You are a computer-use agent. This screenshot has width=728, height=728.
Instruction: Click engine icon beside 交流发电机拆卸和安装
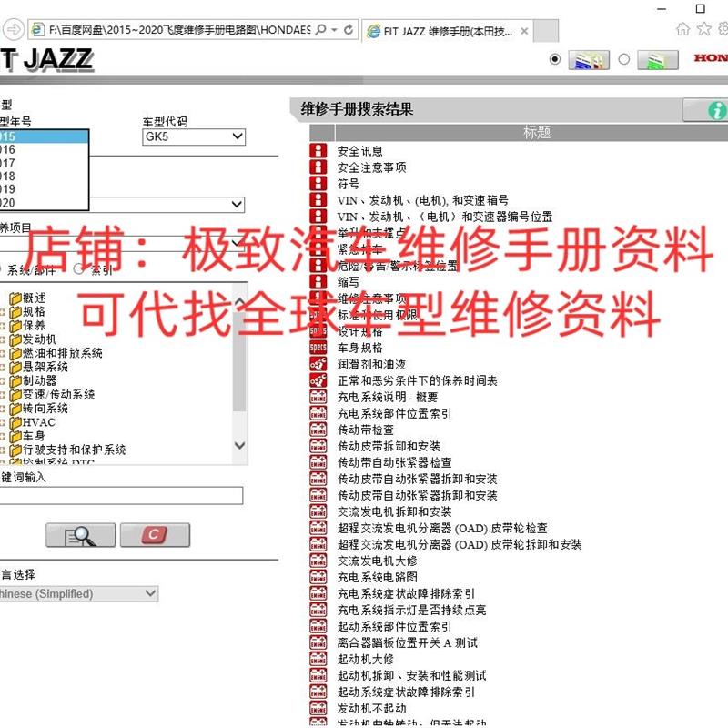click(x=318, y=511)
